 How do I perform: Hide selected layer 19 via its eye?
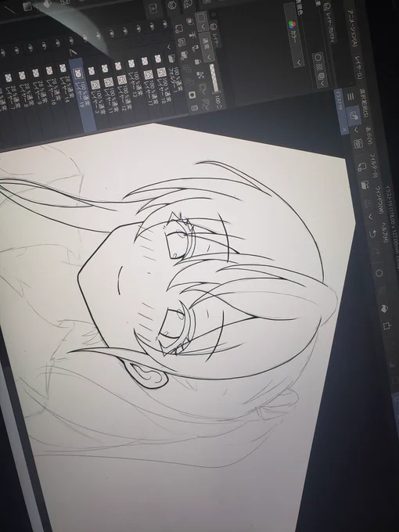[71, 41]
